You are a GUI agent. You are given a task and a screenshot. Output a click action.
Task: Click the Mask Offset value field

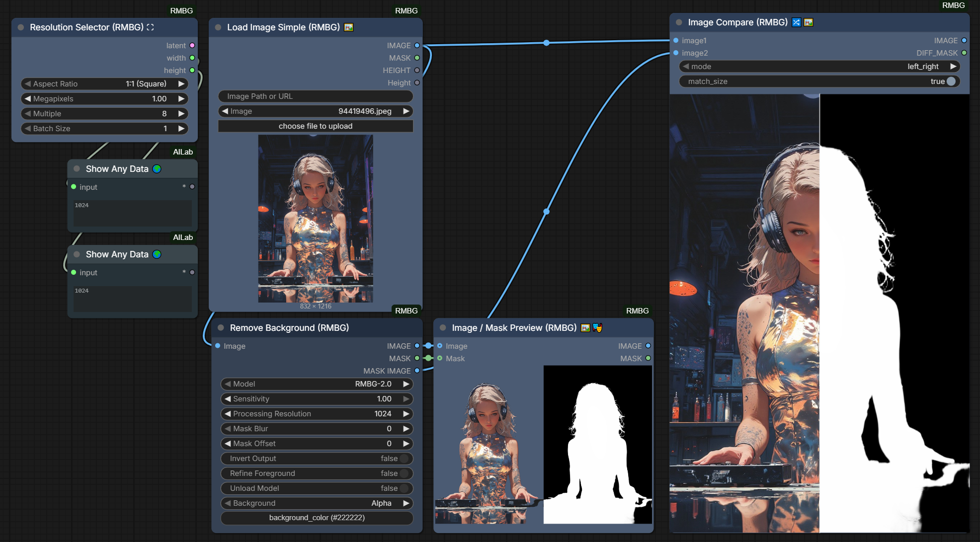coord(317,444)
